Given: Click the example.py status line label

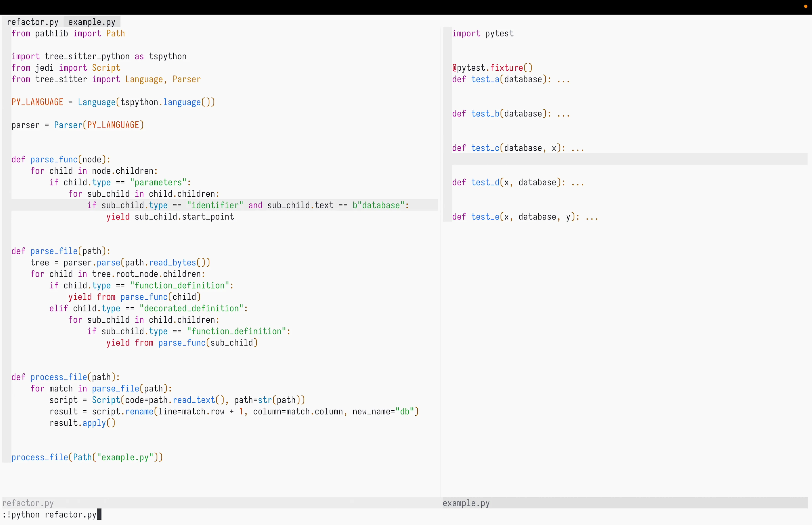Looking at the screenshot, I should coord(466,503).
